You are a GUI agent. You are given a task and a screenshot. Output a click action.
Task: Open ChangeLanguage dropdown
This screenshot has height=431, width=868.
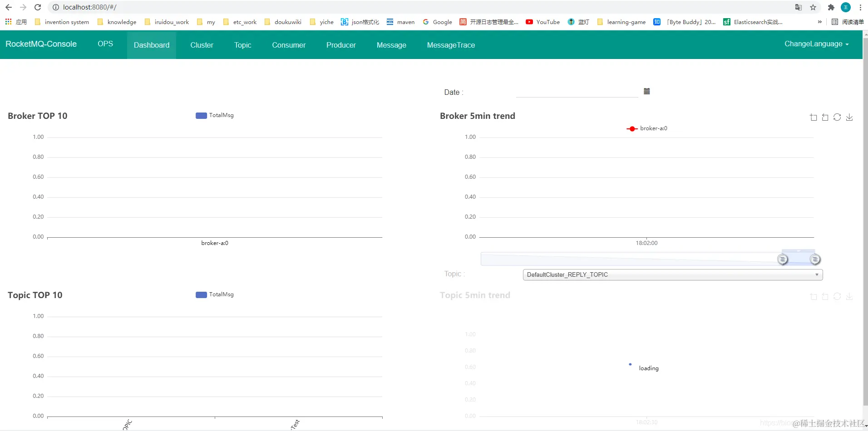pos(817,44)
